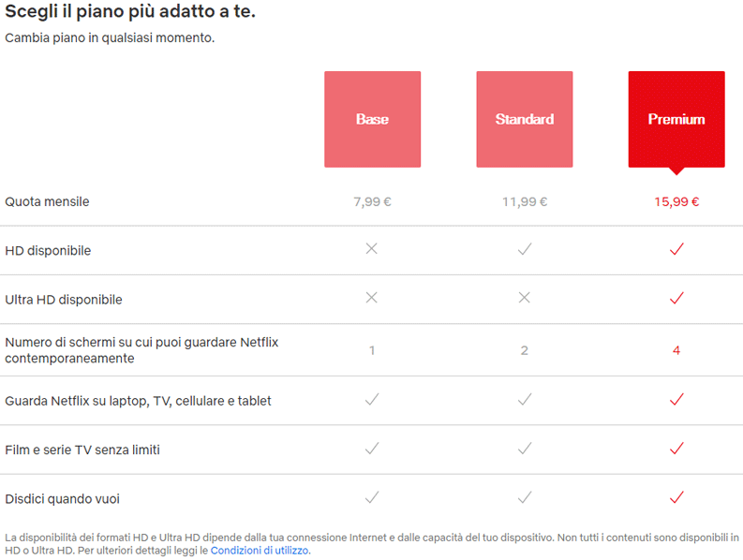Click the Base Ultra HD cross icon
Viewport: 743px width, 560px height.
click(x=372, y=298)
